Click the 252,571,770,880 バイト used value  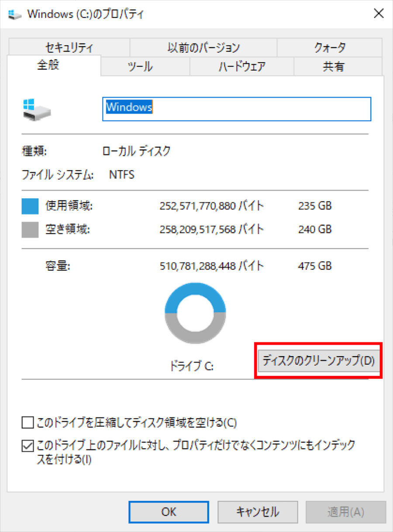(x=212, y=205)
